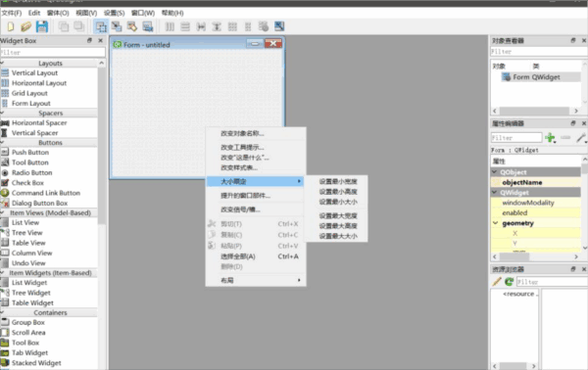Select Form QWidget in object inspector
Screen dimensions: 588x370
(x=536, y=77)
